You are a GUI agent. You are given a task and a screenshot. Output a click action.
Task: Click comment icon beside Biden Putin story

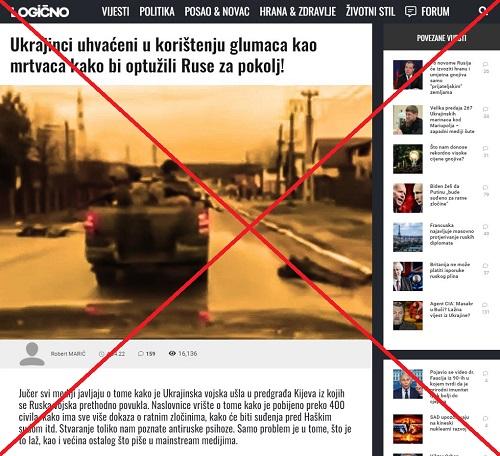click(486, 187)
